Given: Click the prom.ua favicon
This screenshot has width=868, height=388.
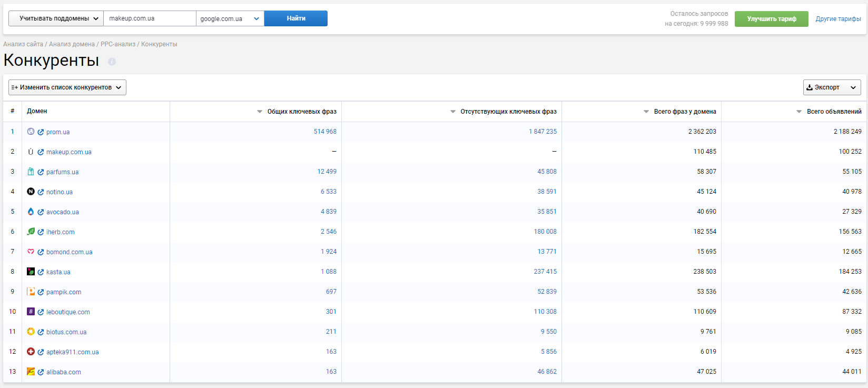Looking at the screenshot, I should 31,132.
